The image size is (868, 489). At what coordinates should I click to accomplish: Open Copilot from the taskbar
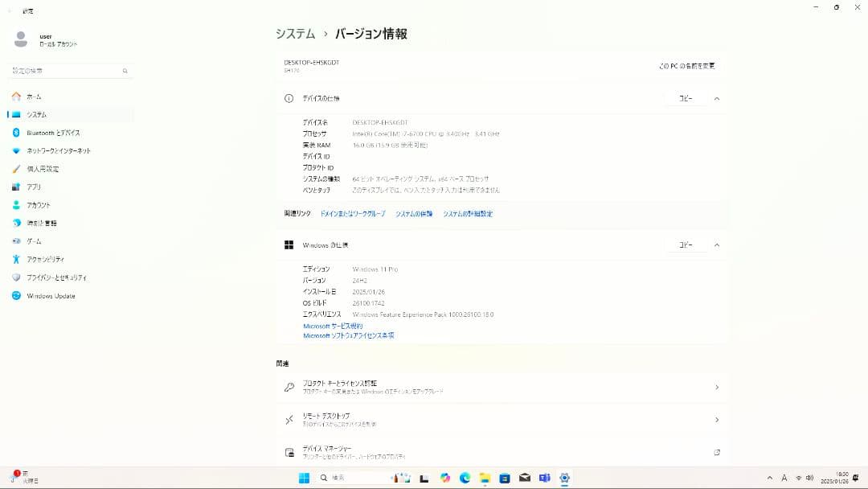point(444,478)
